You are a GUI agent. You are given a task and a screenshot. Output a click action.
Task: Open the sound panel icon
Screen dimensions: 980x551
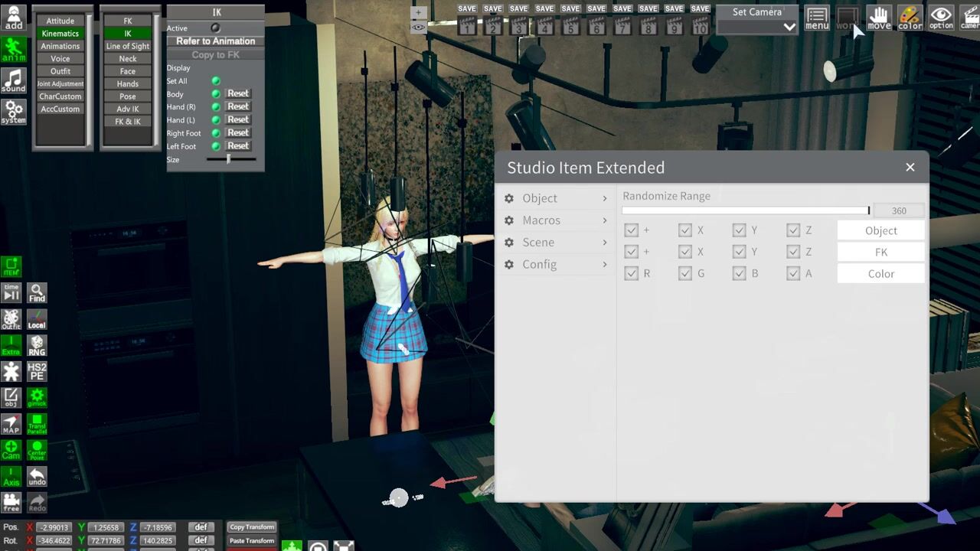[x=13, y=80]
